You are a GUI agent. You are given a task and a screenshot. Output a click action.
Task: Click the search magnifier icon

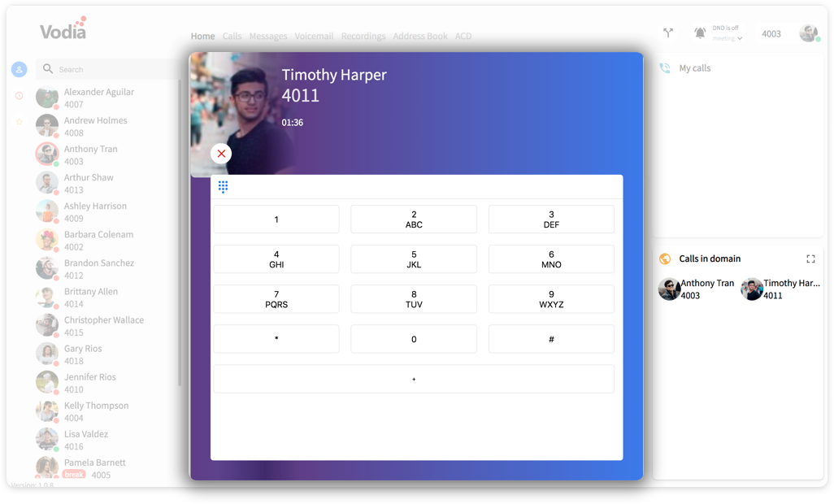coord(48,69)
